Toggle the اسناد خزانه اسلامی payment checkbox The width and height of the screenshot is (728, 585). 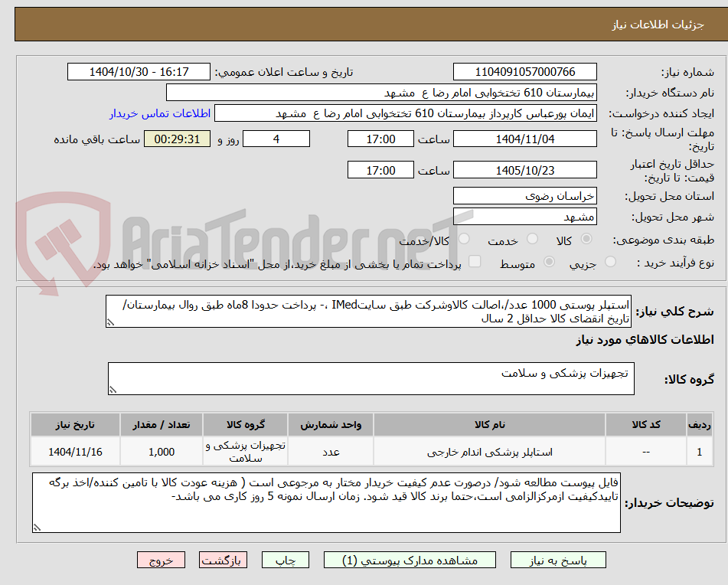[x=475, y=261]
